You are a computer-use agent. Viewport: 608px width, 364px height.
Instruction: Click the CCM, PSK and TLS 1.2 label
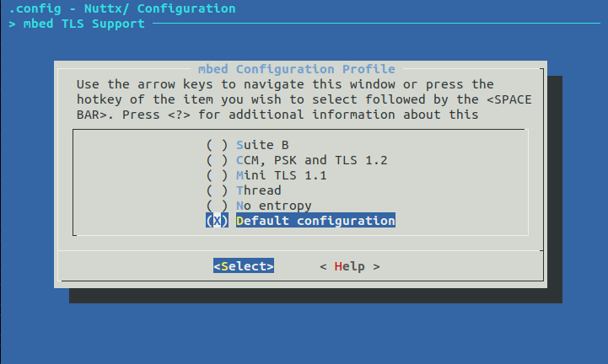point(312,160)
